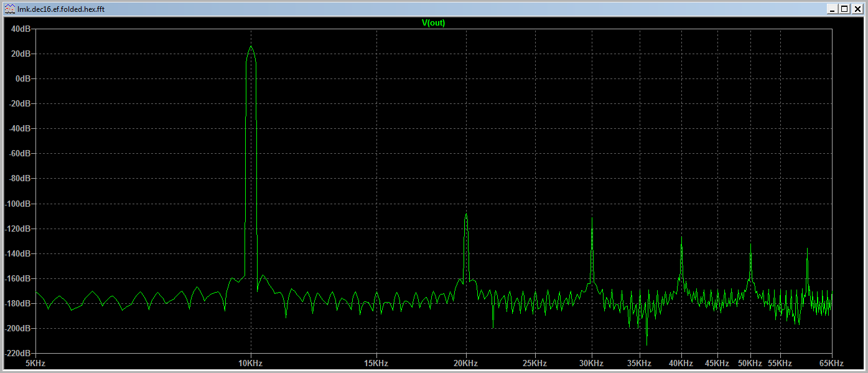868x373 pixels.
Task: Click the 10KHz frequency axis label
Action: (x=250, y=363)
